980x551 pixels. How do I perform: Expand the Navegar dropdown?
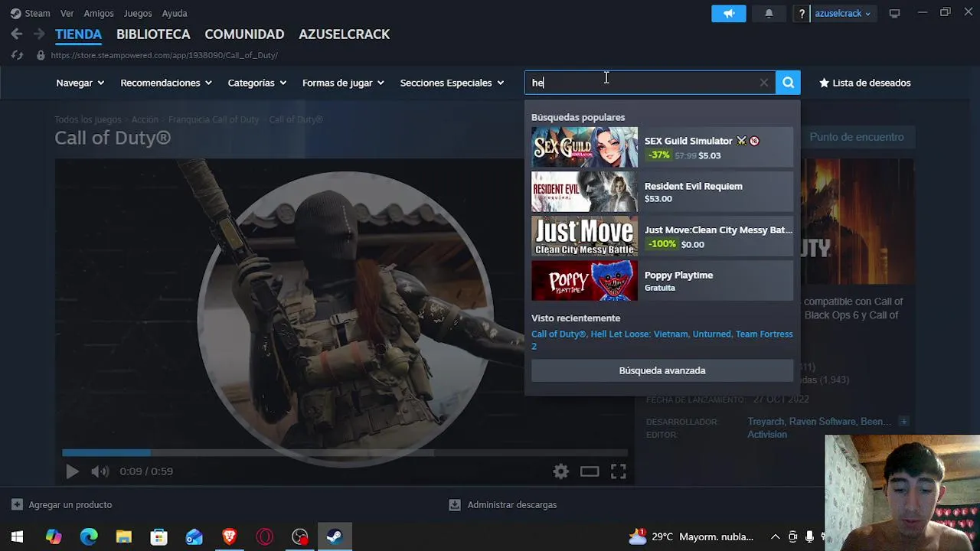(80, 83)
